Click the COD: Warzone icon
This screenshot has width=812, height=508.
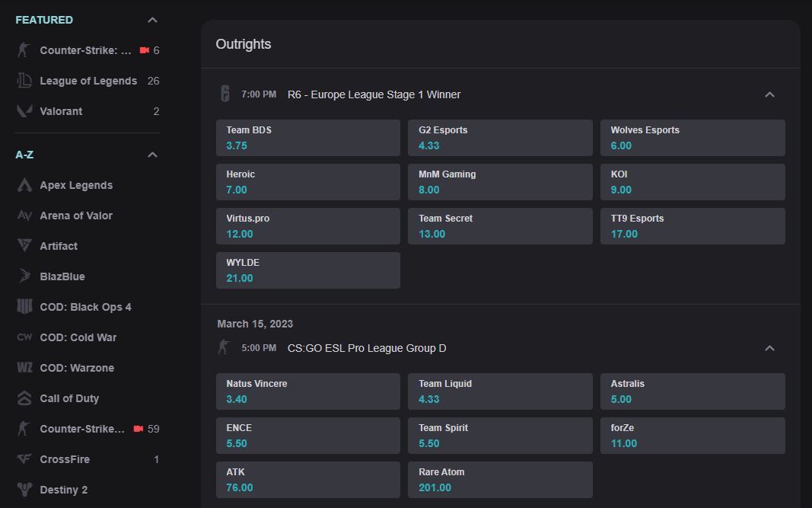[x=24, y=368]
